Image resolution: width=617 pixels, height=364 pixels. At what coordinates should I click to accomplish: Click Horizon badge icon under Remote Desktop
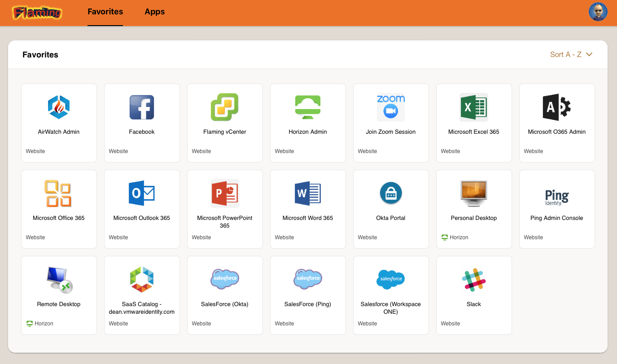point(30,324)
